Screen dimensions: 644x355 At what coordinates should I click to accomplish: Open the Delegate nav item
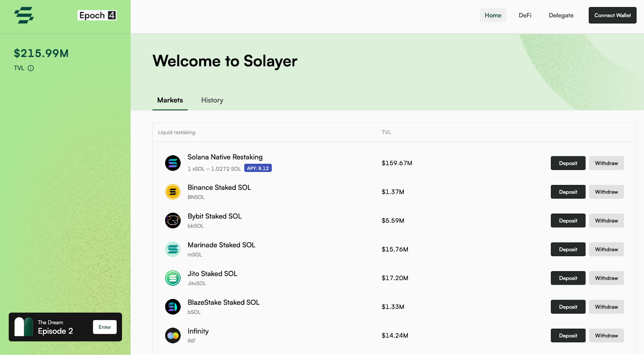561,15
